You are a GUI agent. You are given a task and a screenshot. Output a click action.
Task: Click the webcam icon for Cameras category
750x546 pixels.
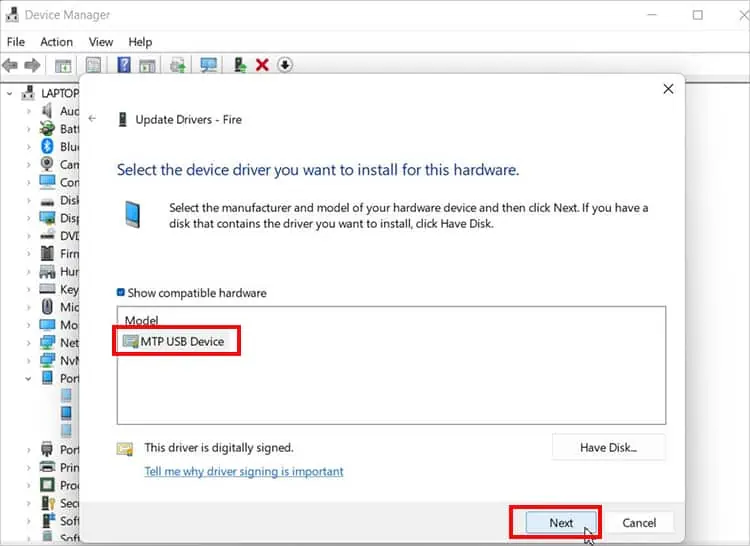click(47, 164)
